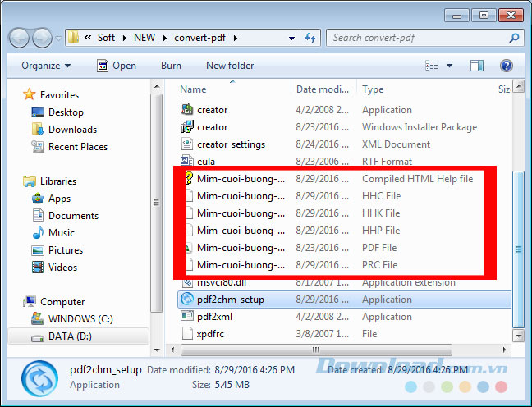532x407 pixels.
Task: Open the address bar history dropdown
Action: [291, 38]
